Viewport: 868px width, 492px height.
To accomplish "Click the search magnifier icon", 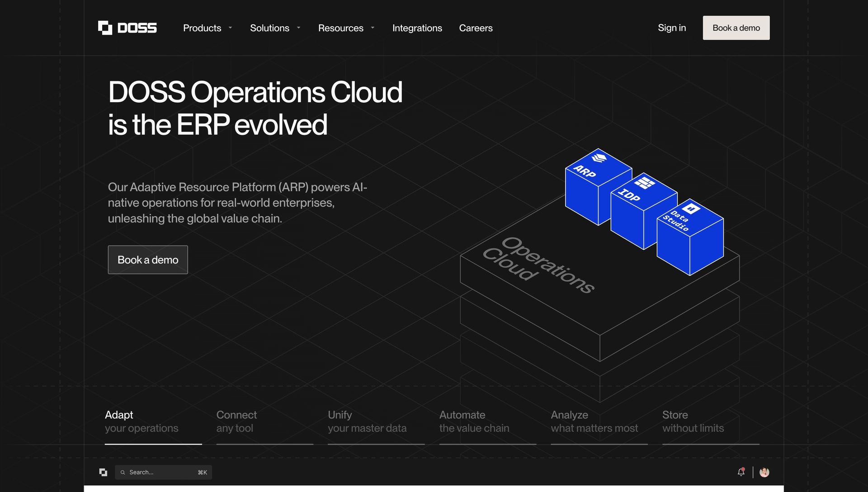I will 123,473.
